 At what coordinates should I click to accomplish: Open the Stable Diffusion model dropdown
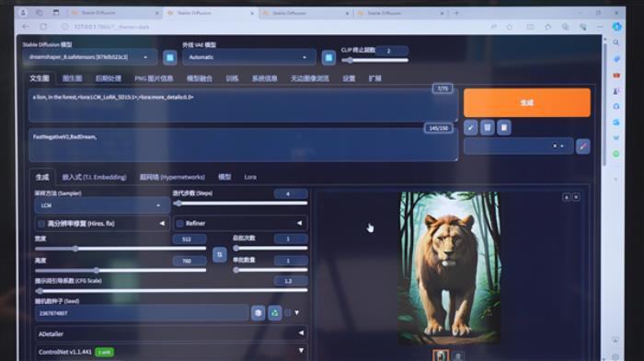click(90, 57)
